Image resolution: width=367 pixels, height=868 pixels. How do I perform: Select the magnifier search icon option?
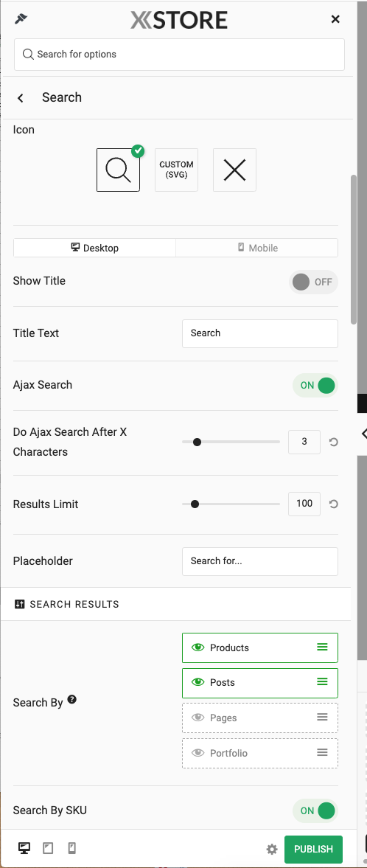tap(118, 170)
